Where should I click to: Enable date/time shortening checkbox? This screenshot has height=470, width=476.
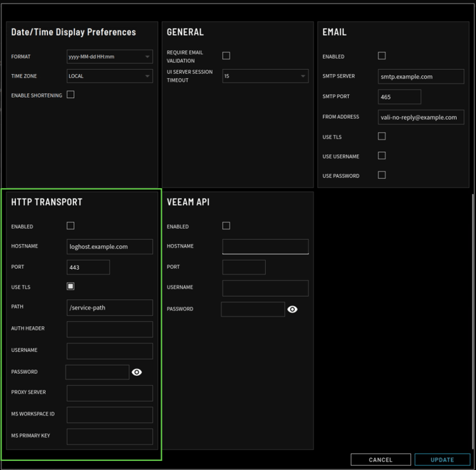71,95
